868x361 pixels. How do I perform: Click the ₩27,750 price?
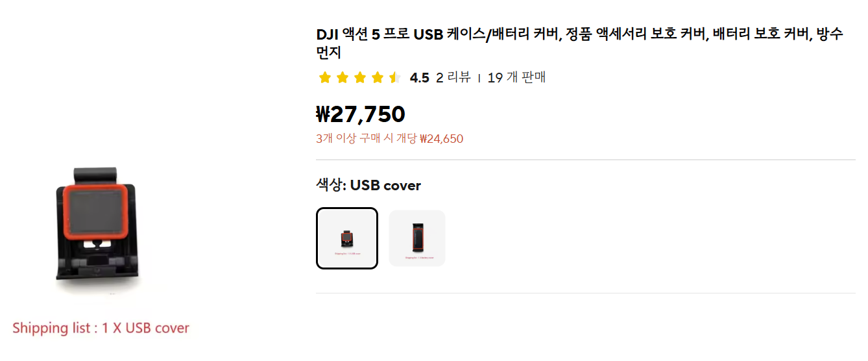361,114
